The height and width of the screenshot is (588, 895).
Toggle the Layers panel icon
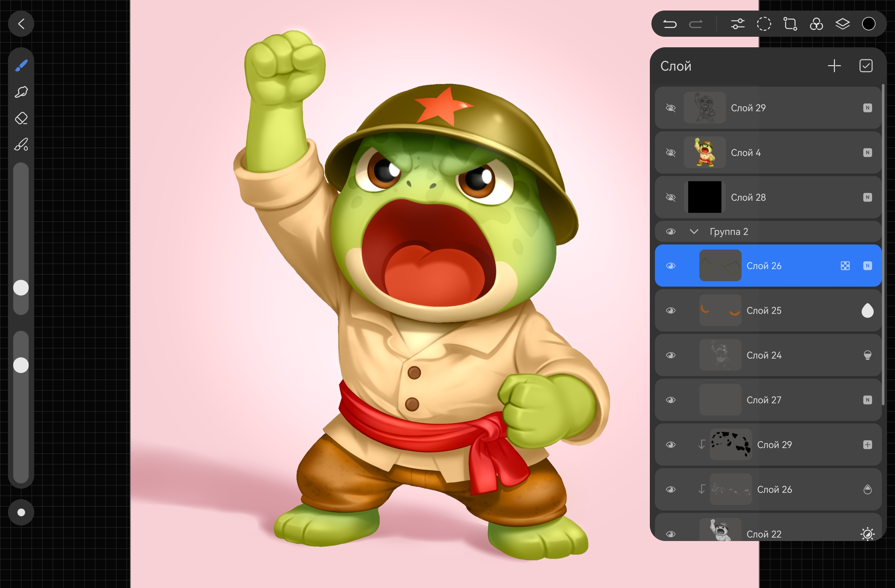pos(842,24)
